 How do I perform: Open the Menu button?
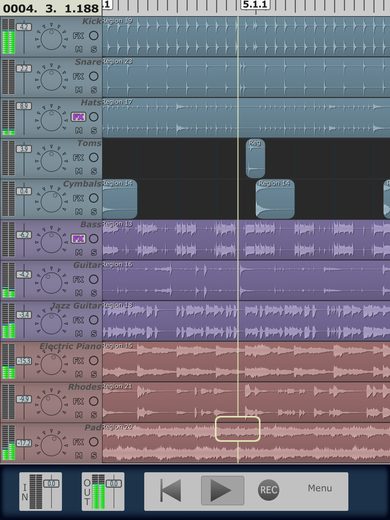[x=320, y=488]
